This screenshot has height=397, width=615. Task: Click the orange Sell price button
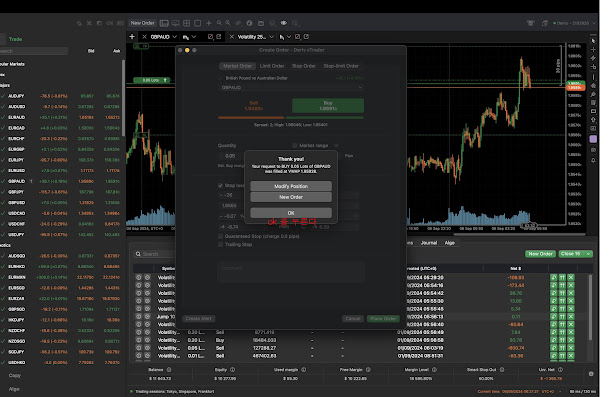click(254, 106)
